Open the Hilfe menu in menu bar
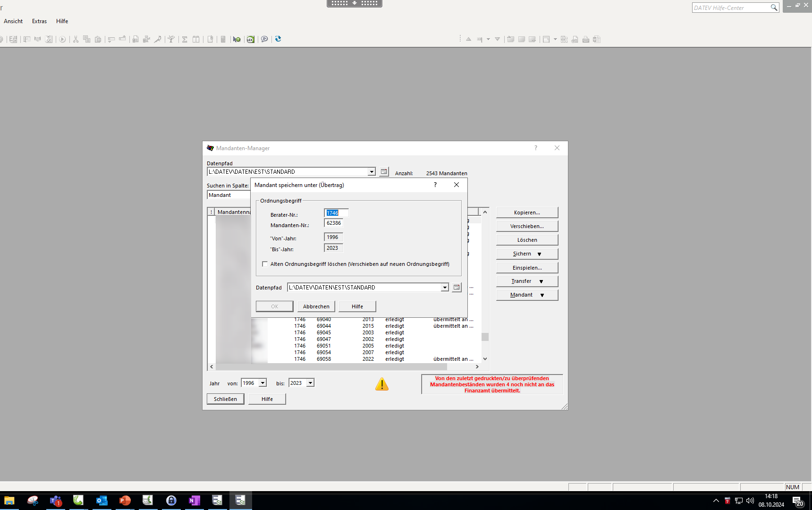The width and height of the screenshot is (812, 510). tap(62, 21)
